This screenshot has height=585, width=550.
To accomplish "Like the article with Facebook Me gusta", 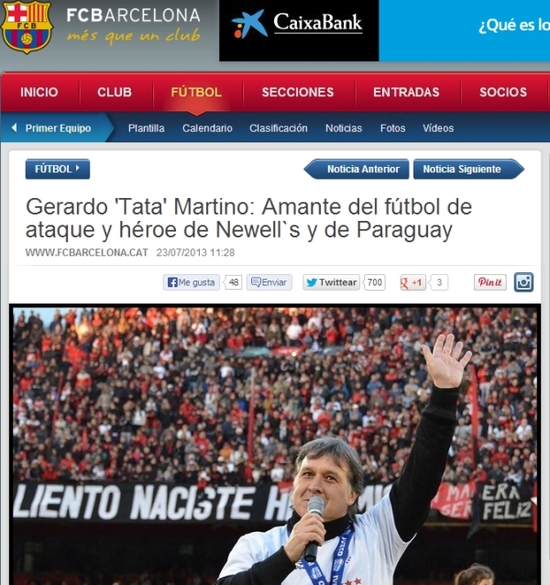I will (191, 282).
